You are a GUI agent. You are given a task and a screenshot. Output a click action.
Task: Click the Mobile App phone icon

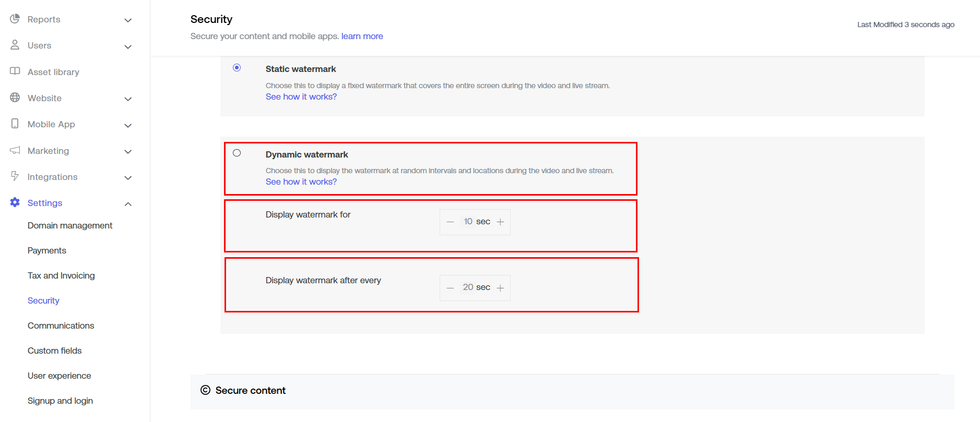pos(15,124)
